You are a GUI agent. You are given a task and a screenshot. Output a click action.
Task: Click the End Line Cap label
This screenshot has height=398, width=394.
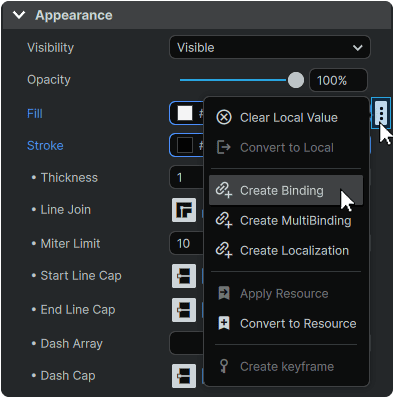pyautogui.click(x=78, y=310)
